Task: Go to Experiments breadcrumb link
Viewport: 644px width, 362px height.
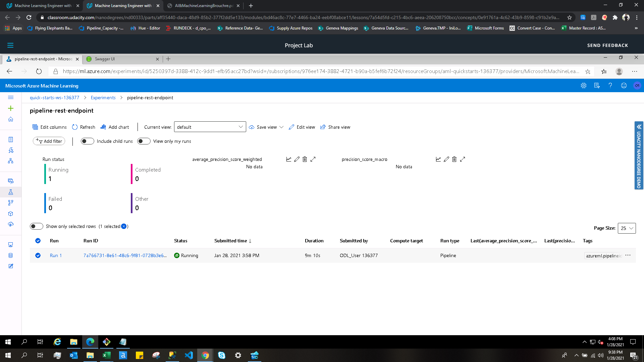Action: coord(103,98)
